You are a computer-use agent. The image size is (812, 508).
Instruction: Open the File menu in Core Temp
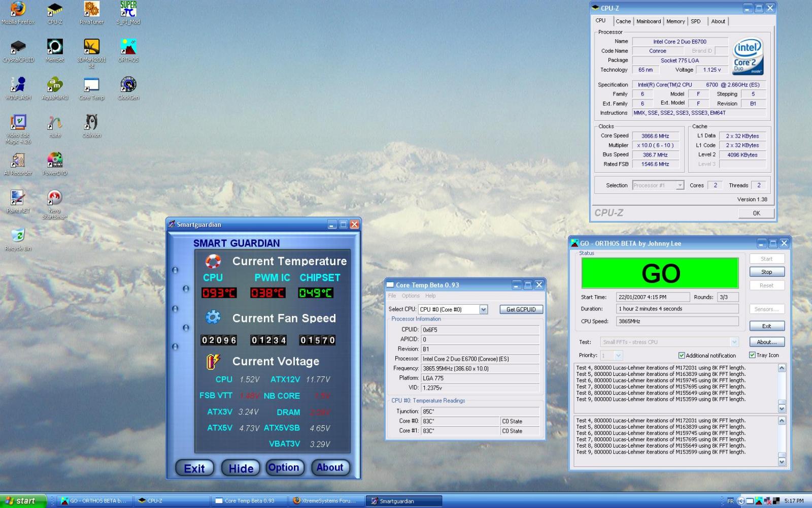pos(392,296)
